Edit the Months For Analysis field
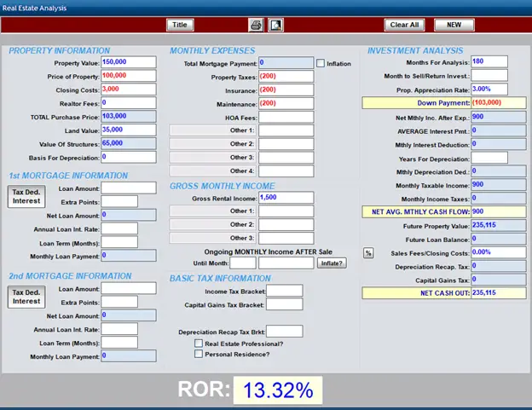Image resolution: width=532 pixels, height=410 pixels. [x=489, y=61]
